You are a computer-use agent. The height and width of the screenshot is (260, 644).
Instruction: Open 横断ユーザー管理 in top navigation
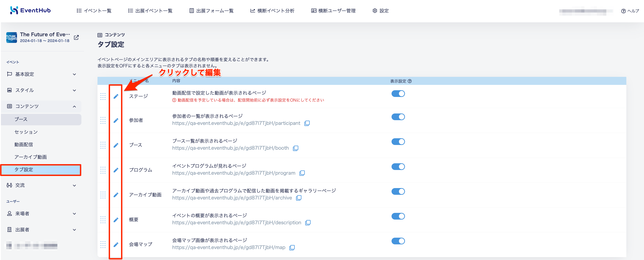click(333, 11)
